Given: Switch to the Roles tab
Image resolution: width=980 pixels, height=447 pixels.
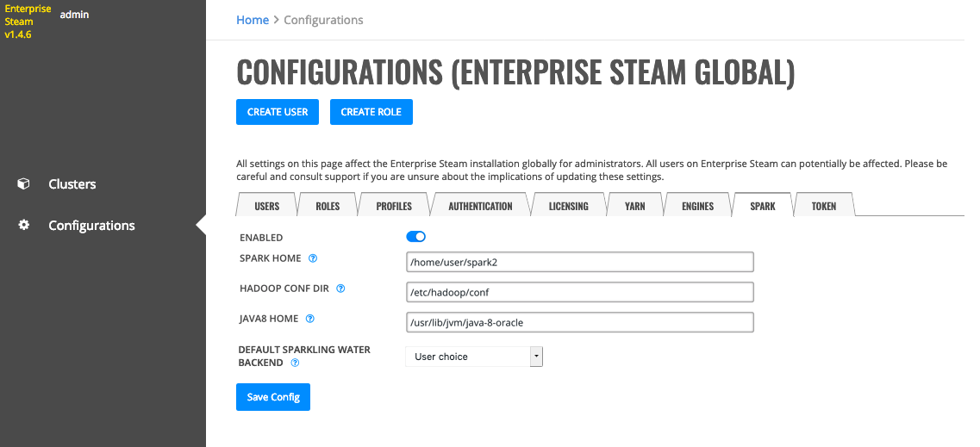Looking at the screenshot, I should 328,206.
